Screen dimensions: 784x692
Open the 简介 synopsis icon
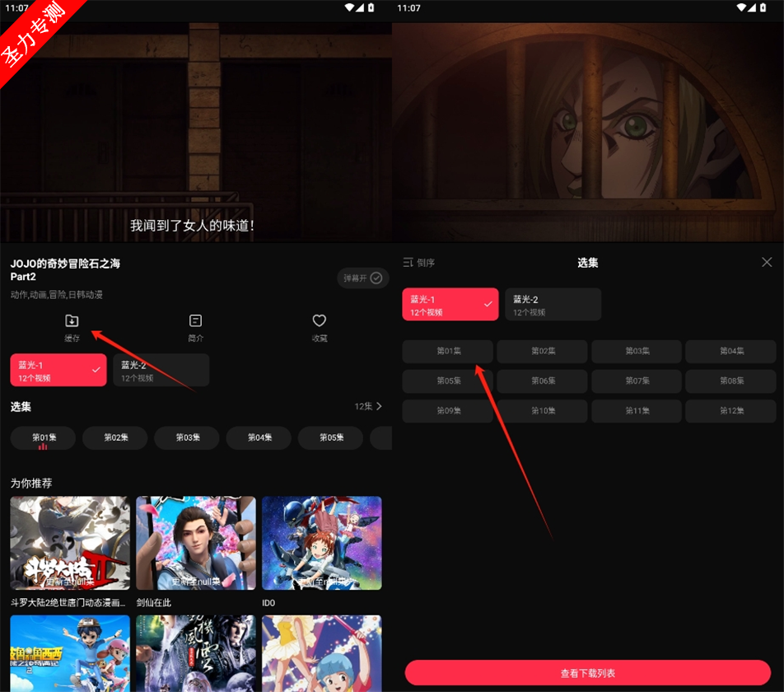(195, 320)
